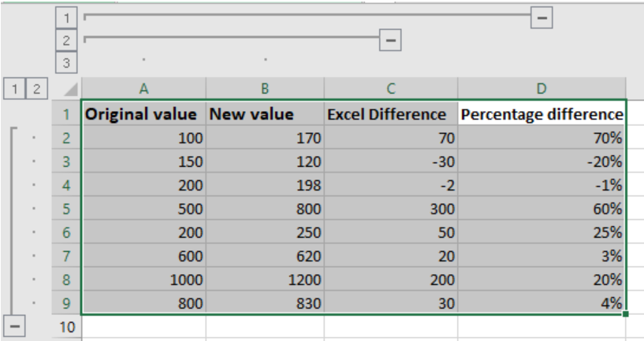Select row 10 header
The image size is (644, 341).
click(66, 327)
